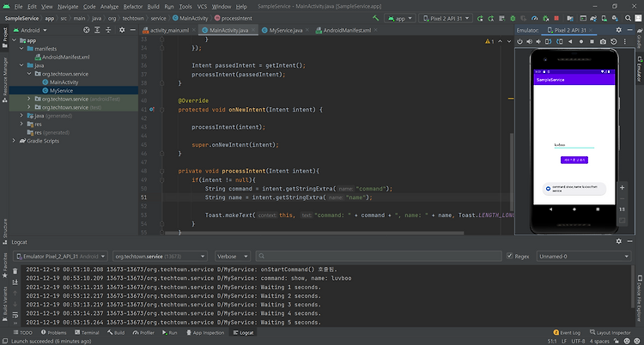Click emulator Home circle button
The image size is (644, 345).
tap(580, 41)
